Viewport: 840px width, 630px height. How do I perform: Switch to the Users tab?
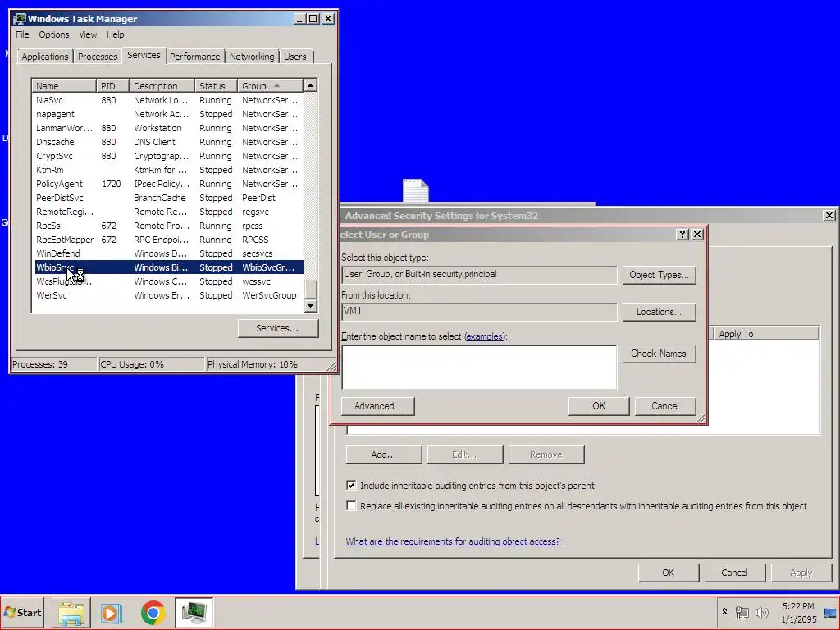tap(295, 57)
